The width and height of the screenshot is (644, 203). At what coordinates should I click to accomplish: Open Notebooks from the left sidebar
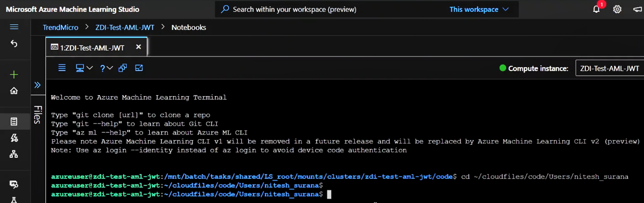tap(14, 121)
